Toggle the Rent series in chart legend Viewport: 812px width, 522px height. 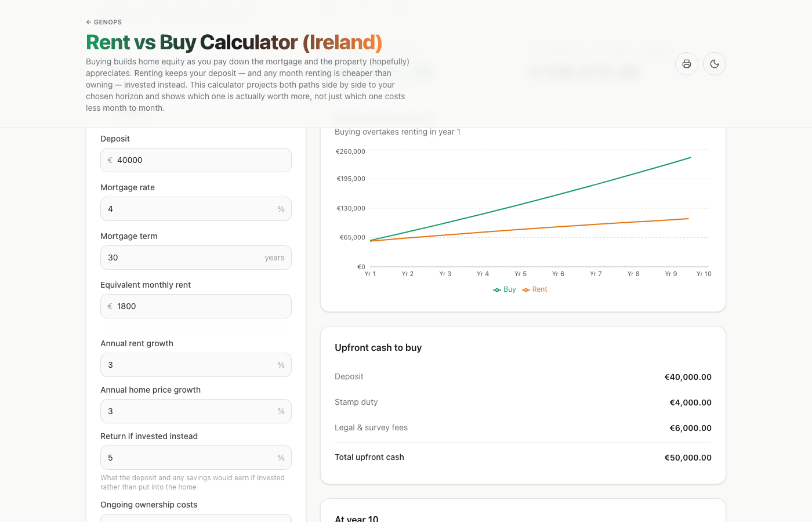point(534,289)
